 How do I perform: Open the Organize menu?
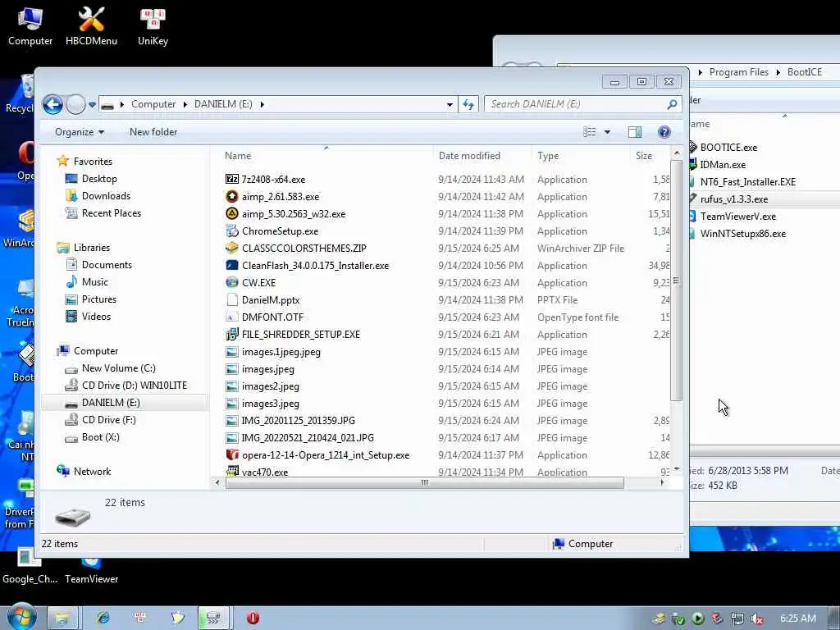[x=80, y=132]
